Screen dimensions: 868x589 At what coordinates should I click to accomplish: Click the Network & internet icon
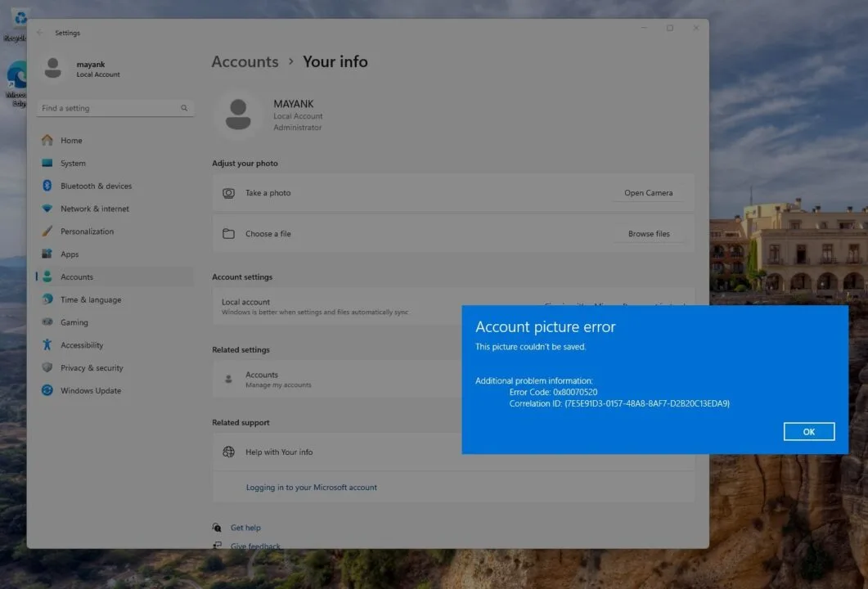point(47,209)
